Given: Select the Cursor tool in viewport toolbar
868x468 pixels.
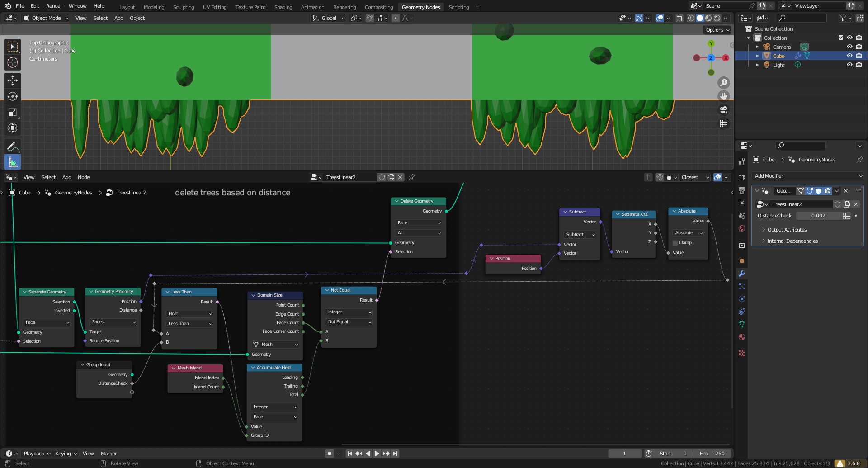Looking at the screenshot, I should click(x=13, y=62).
